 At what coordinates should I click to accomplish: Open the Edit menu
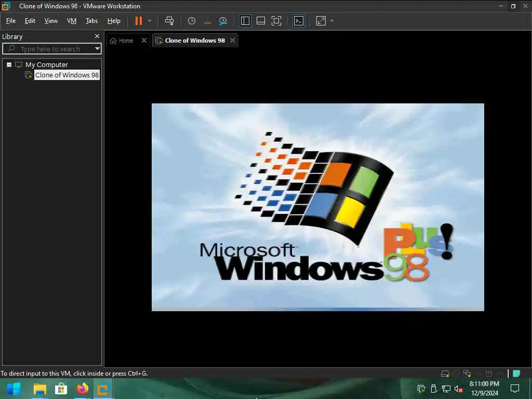(x=30, y=21)
